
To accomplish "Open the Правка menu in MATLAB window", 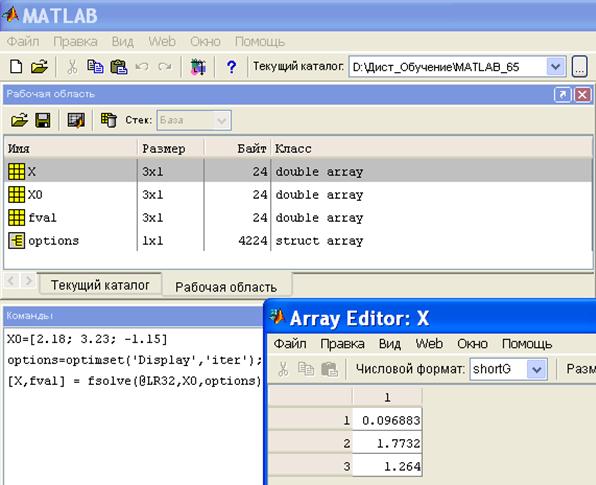I will 75,41.
